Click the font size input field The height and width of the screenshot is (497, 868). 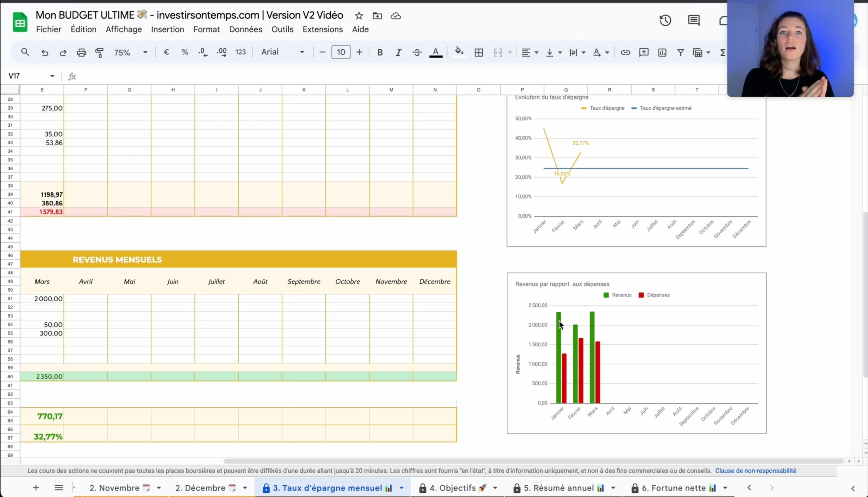coord(341,52)
